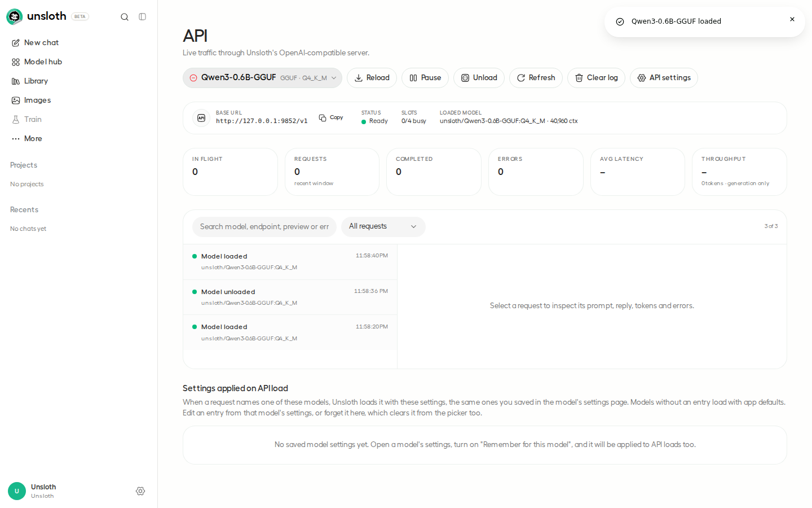This screenshot has height=508, width=812.
Task: Pause the API server
Action: pos(425,78)
